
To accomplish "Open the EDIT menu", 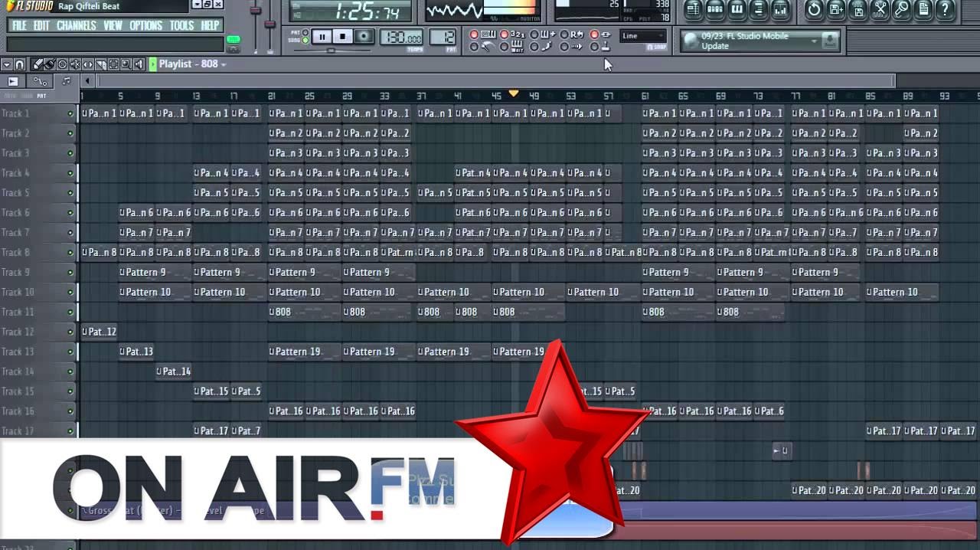I will [41, 25].
